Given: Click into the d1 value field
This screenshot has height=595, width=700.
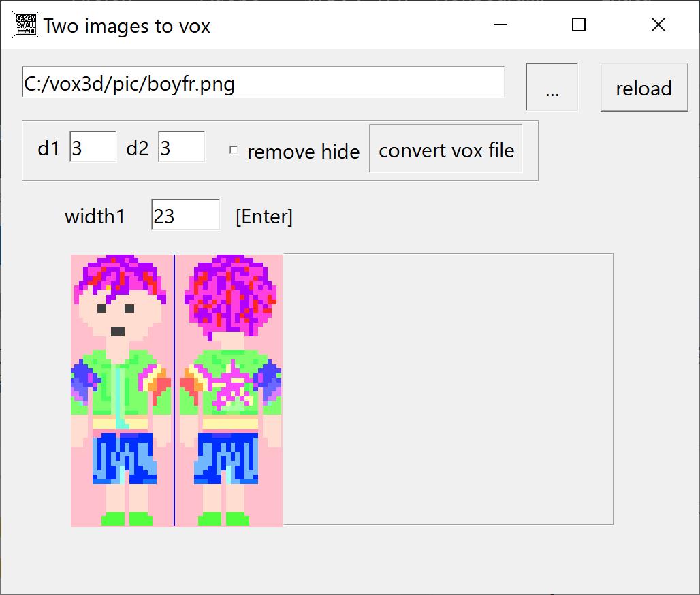Looking at the screenshot, I should tap(93, 148).
